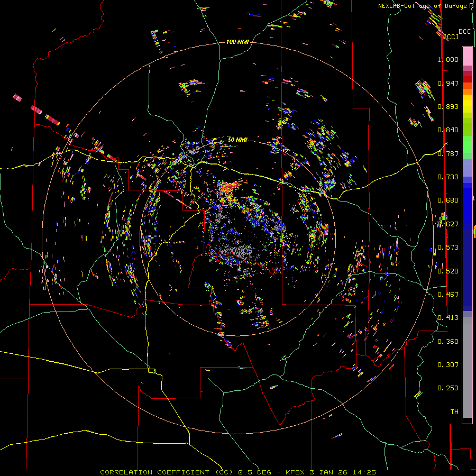Select the 0.360 legend value

(x=448, y=342)
